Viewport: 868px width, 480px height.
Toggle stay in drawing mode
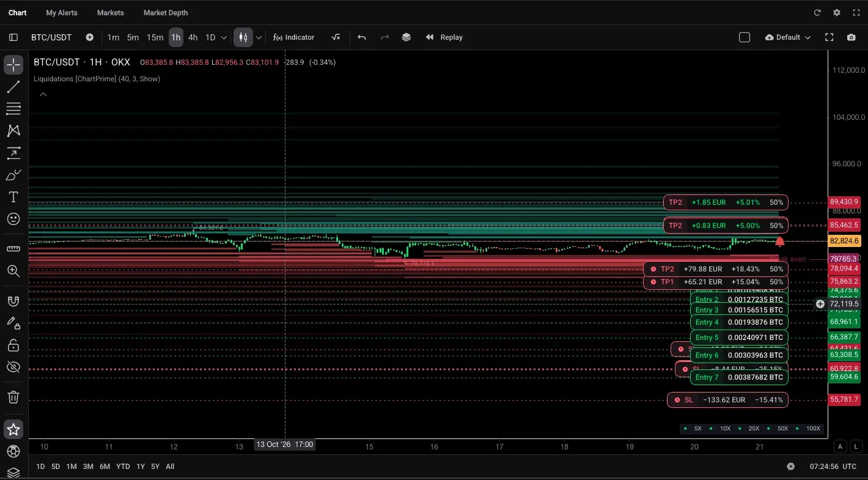coord(13,322)
